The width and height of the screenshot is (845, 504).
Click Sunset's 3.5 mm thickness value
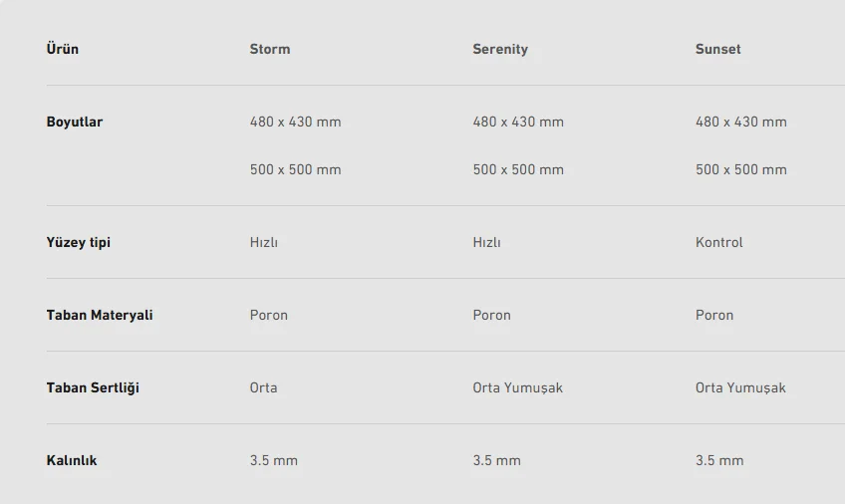[719, 460]
